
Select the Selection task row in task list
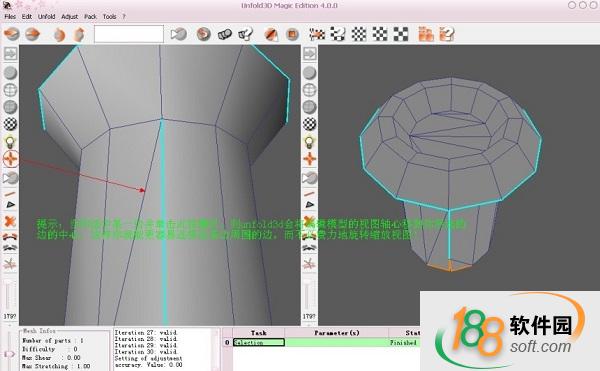click(259, 342)
